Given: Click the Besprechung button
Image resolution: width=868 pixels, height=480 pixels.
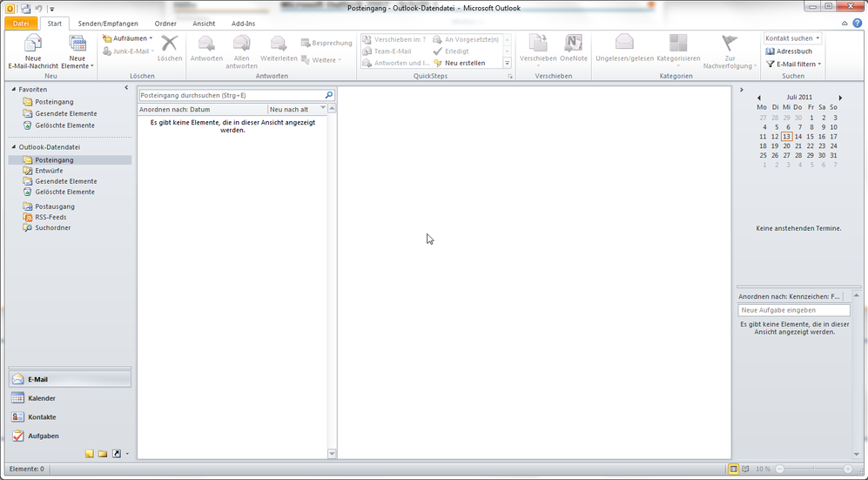Looking at the screenshot, I should tap(326, 43).
